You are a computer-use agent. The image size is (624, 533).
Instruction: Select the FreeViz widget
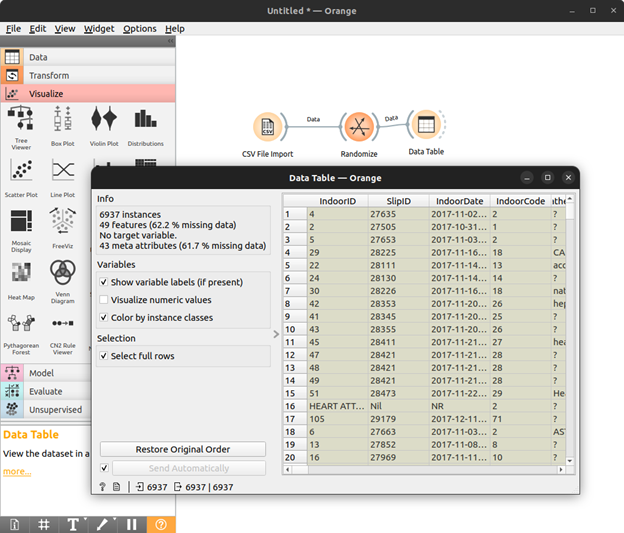(x=62, y=228)
